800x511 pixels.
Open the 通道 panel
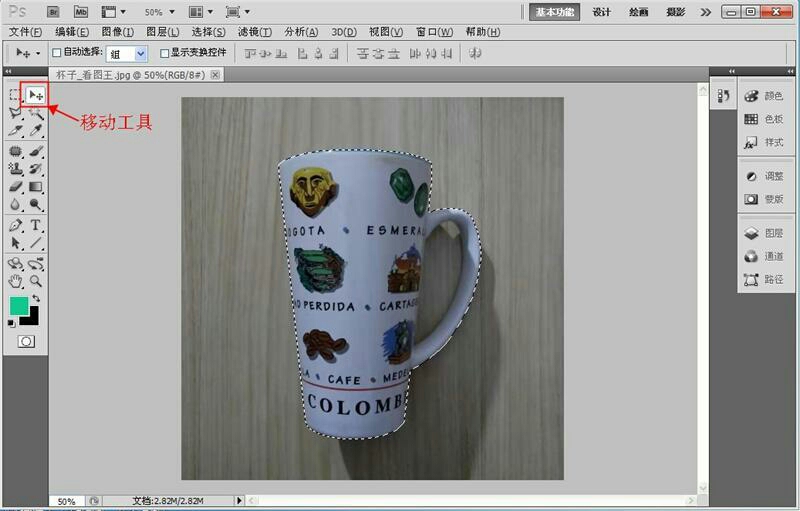tap(764, 256)
